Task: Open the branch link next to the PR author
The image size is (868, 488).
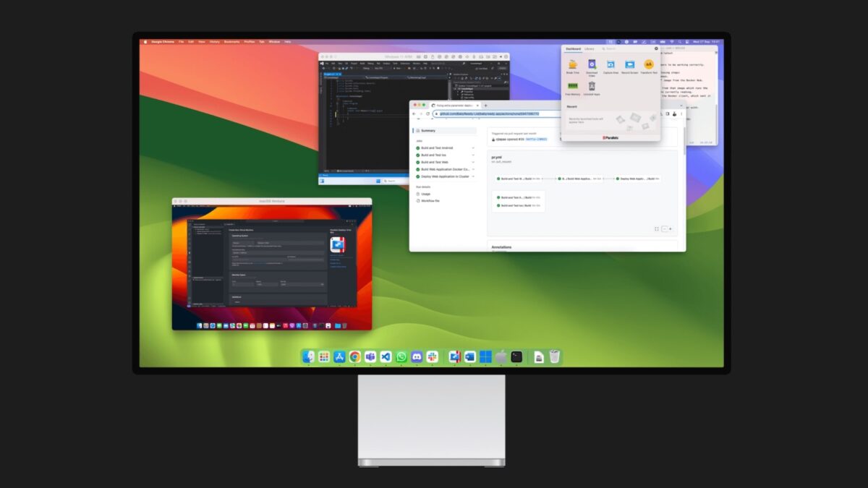Action: click(536, 140)
